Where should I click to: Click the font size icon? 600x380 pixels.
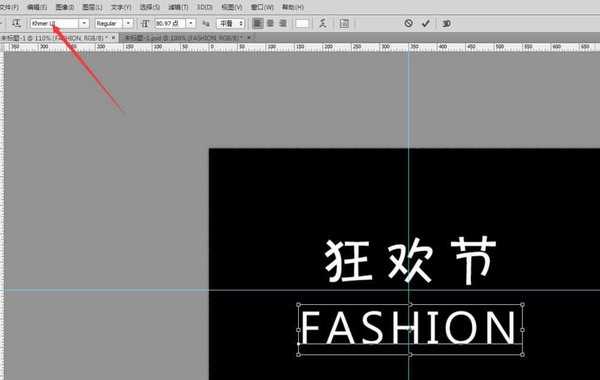pyautogui.click(x=145, y=24)
